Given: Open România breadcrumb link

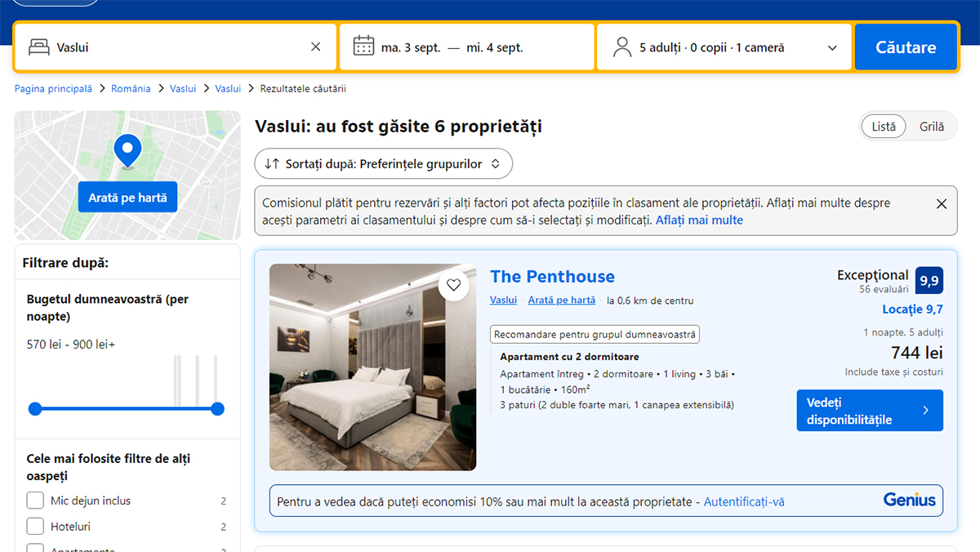Looking at the screenshot, I should coord(131,89).
